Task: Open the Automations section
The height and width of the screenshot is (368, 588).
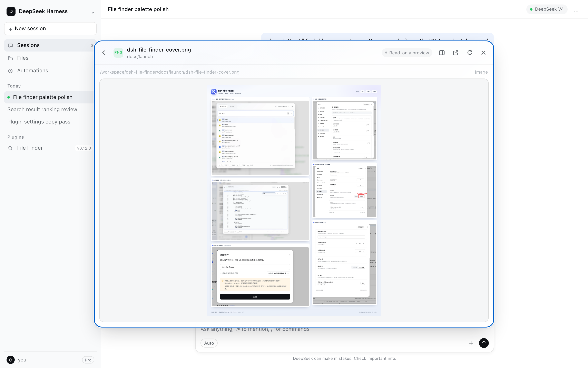Action: (x=50, y=71)
